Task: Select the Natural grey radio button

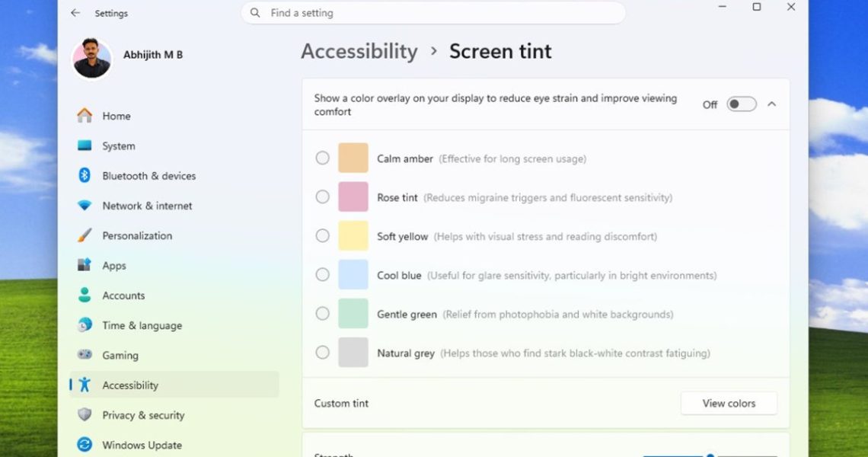Action: point(323,353)
